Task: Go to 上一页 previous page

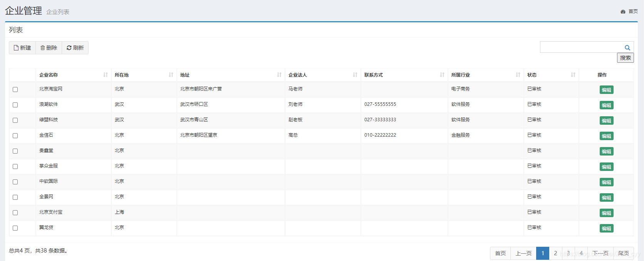Action: 523,253
